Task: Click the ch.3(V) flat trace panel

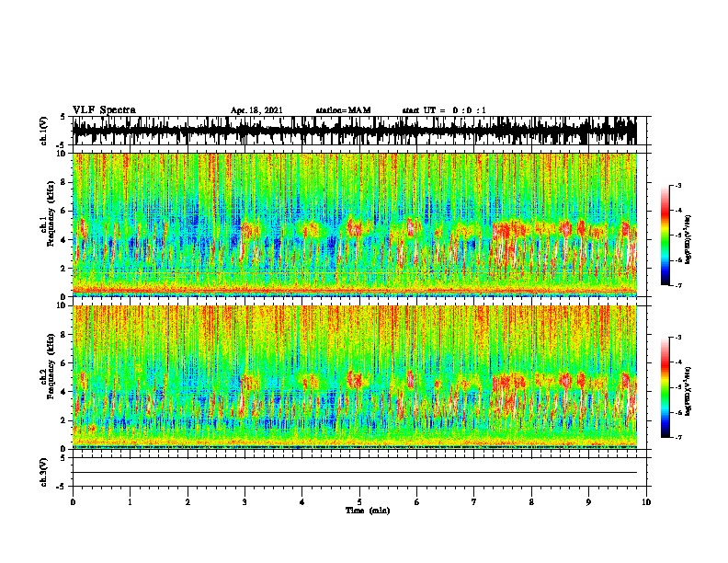Action: pyautogui.click(x=359, y=472)
